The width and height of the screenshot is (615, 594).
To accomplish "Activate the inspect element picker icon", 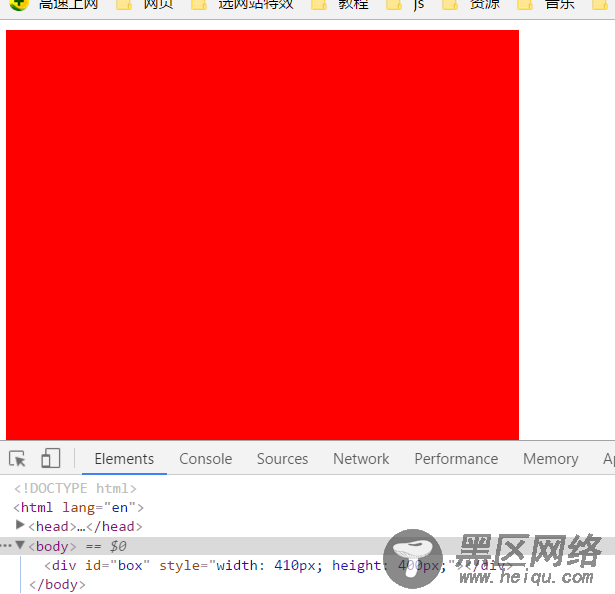I will (x=17, y=458).
